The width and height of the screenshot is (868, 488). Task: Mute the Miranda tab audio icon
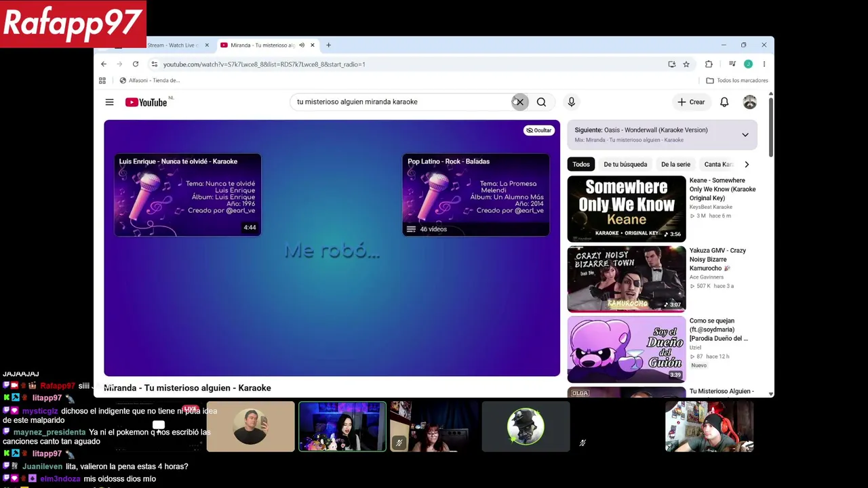[x=302, y=45]
